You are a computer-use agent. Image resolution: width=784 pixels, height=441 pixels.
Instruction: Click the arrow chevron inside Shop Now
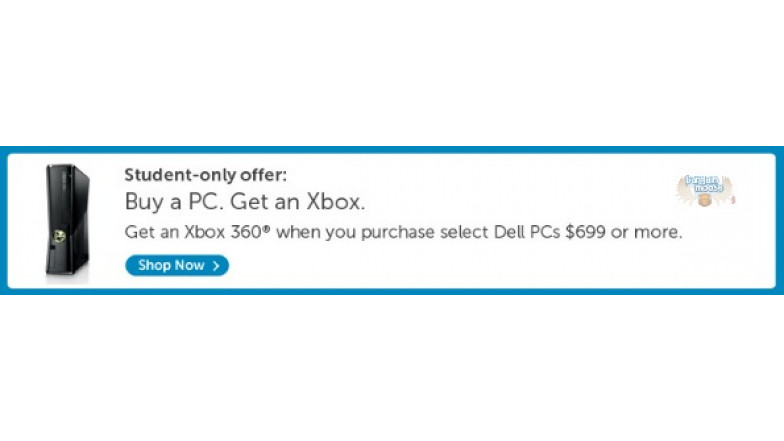click(216, 266)
